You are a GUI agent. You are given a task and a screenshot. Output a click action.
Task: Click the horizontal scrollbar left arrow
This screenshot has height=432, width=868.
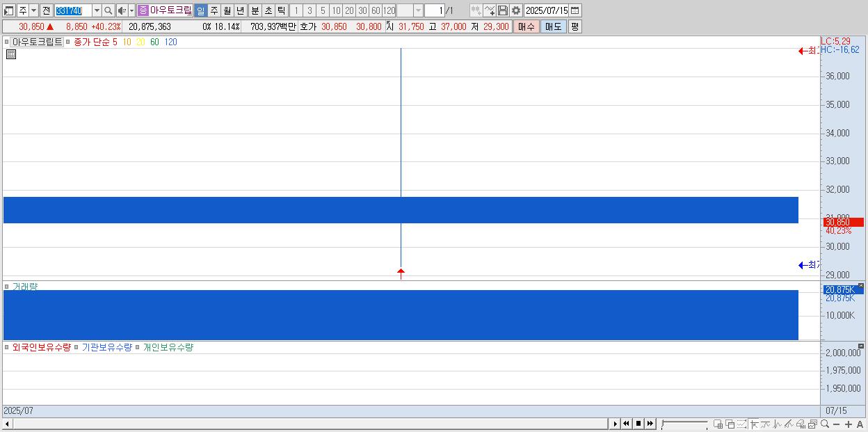[x=8, y=424]
